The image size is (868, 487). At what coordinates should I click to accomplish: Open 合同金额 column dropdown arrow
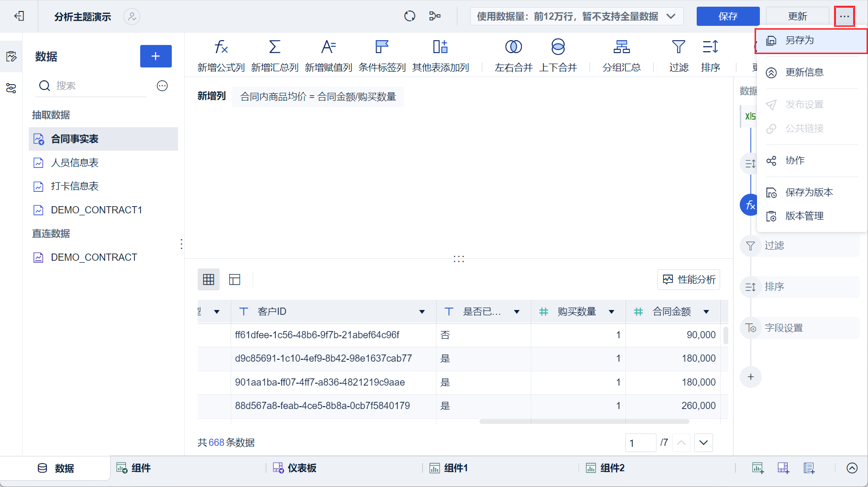(706, 312)
